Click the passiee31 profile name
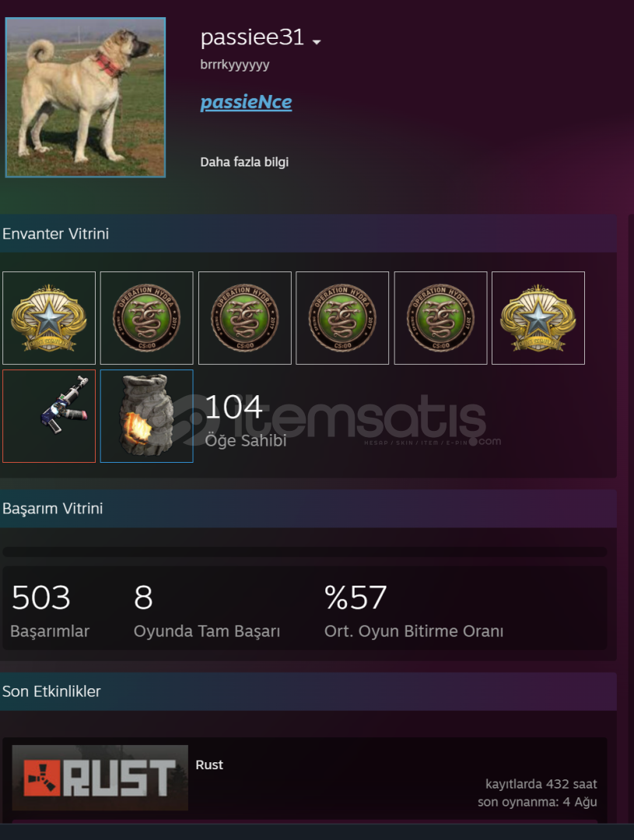The height and width of the screenshot is (840, 634). click(x=252, y=37)
